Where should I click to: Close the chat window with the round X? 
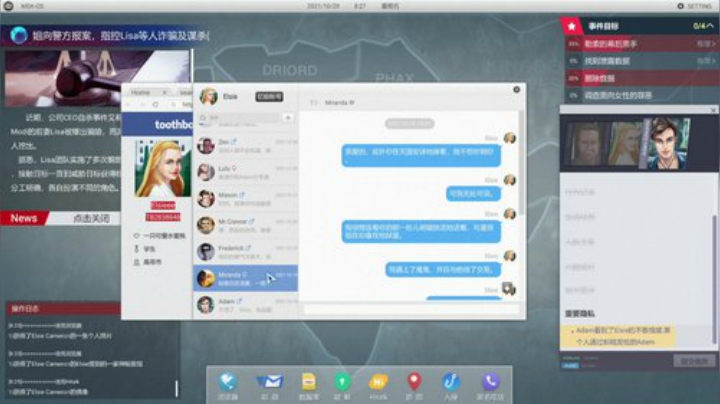517,90
